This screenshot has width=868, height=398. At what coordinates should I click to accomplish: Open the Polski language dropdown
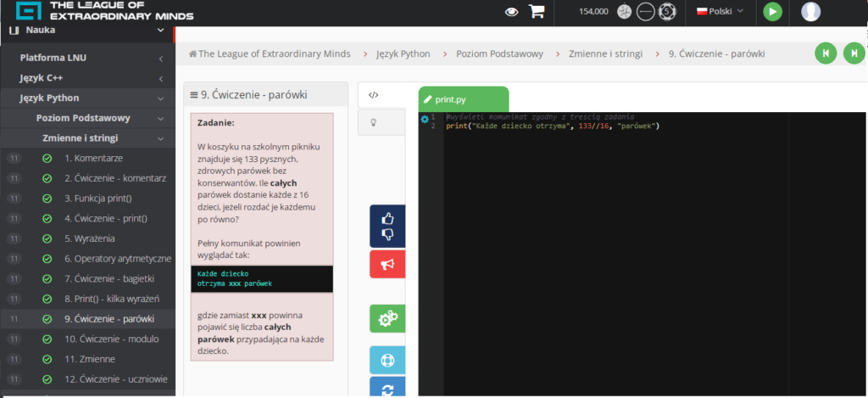tap(719, 12)
